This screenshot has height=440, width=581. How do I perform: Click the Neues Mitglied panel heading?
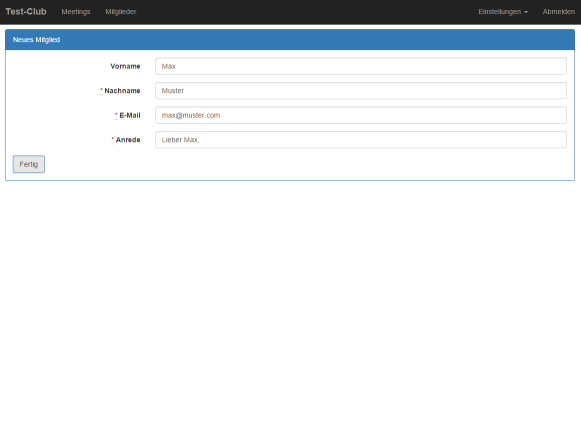(x=36, y=40)
